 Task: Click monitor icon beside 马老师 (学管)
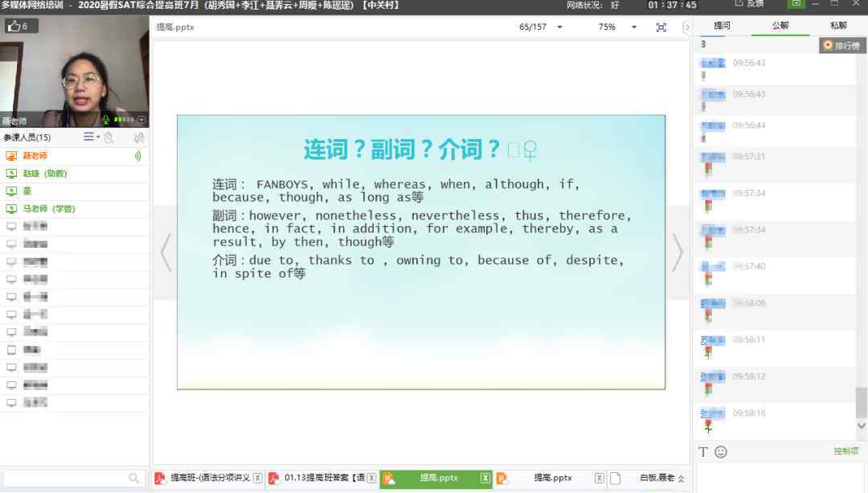[x=11, y=209]
